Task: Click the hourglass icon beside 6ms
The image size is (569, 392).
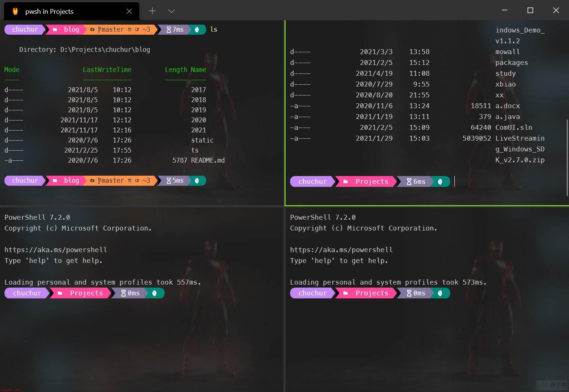Action: pos(409,182)
